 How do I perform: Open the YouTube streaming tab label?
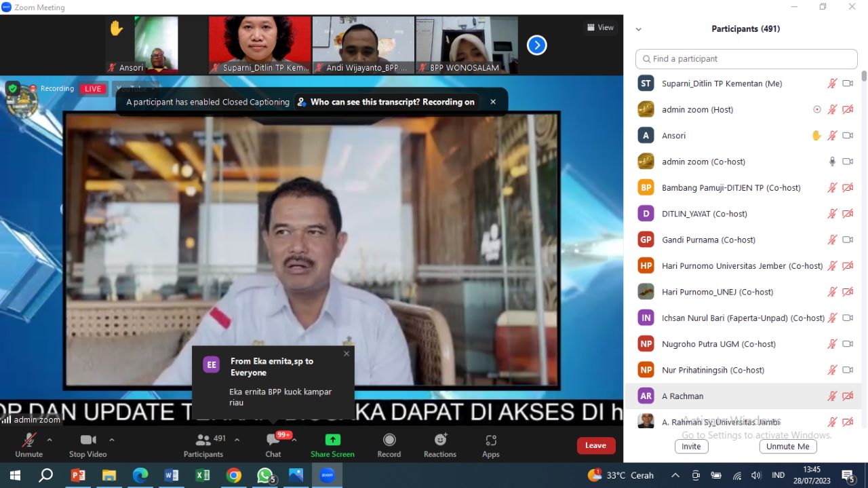(x=134, y=88)
